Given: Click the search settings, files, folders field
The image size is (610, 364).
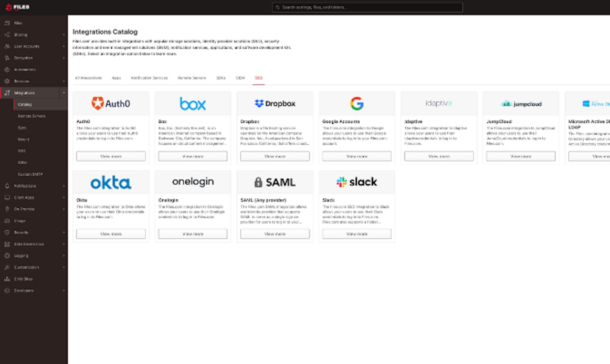Looking at the screenshot, I should [367, 7].
